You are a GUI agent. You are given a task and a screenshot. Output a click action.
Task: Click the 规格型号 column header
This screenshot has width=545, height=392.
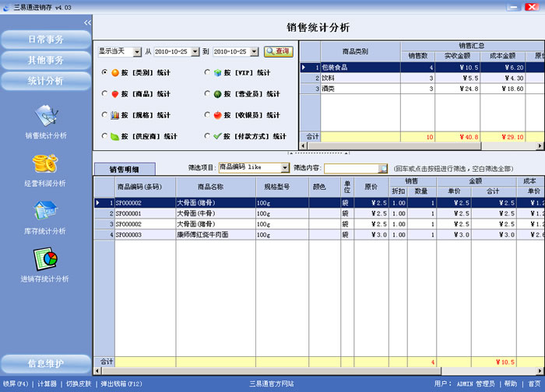click(x=282, y=187)
